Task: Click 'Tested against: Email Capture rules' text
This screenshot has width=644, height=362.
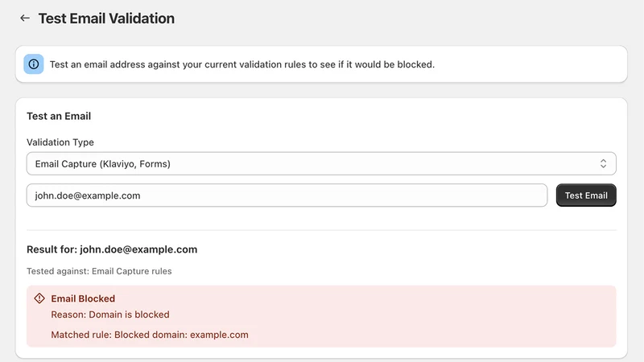Action: [x=99, y=271]
